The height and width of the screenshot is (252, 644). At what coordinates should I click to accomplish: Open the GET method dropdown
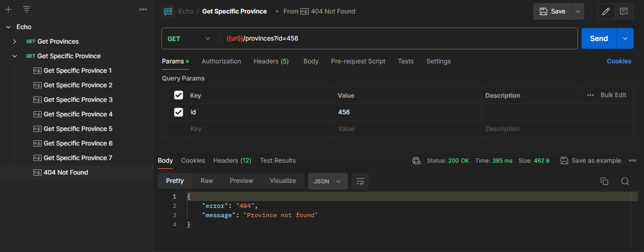click(187, 38)
